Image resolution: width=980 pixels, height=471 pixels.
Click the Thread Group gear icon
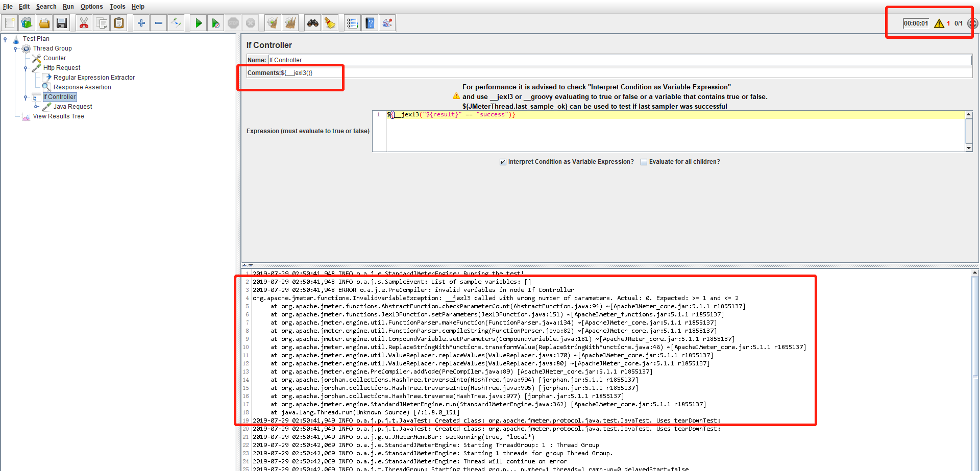coord(27,48)
